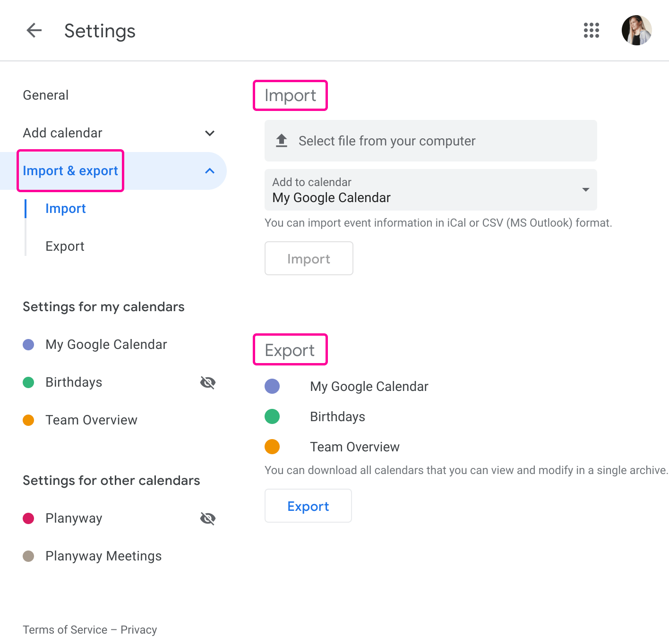Click the file upload icon
The height and width of the screenshot is (644, 669).
(x=281, y=140)
